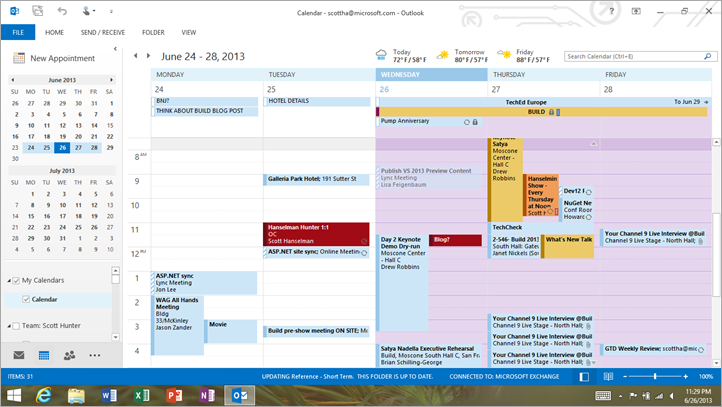This screenshot has width=722, height=407.
Task: Go to previous month in June 2013 mini calendar
Action: pyautogui.click(x=13, y=80)
